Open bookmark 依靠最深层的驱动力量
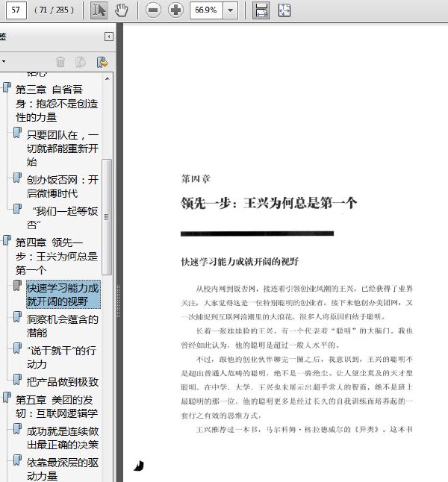Viewport: 448px width, 482px height. coord(63,469)
